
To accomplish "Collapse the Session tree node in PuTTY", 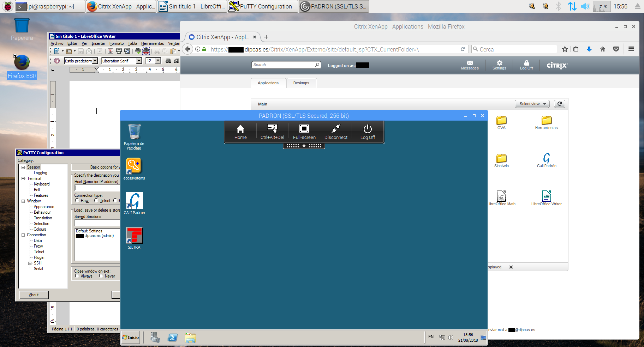I will click(x=23, y=167).
